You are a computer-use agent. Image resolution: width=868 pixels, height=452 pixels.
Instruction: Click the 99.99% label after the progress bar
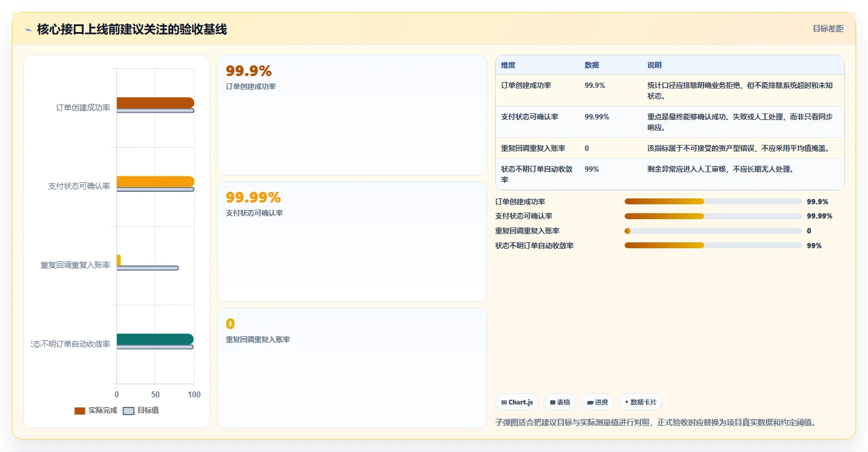point(819,216)
